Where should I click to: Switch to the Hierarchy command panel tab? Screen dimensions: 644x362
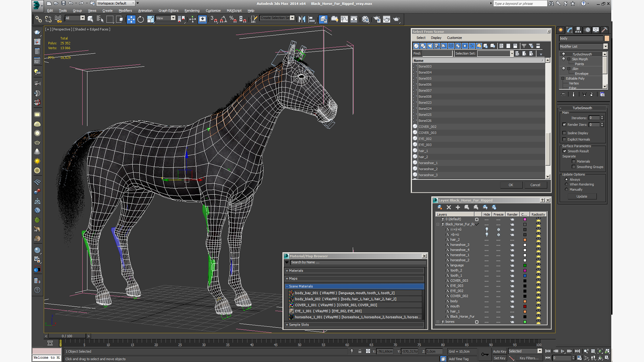tap(578, 30)
